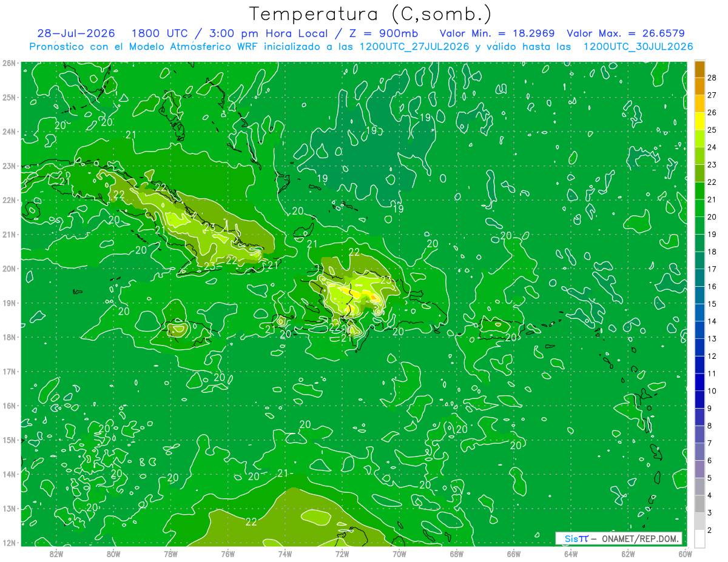Click the title "Temperatura (C,somb.)"
The height and width of the screenshot is (562, 728).
(x=370, y=14)
